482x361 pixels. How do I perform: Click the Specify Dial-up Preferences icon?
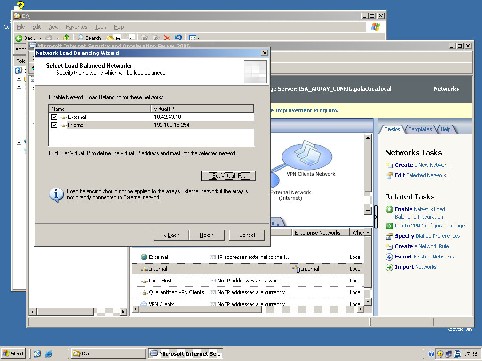click(x=389, y=236)
